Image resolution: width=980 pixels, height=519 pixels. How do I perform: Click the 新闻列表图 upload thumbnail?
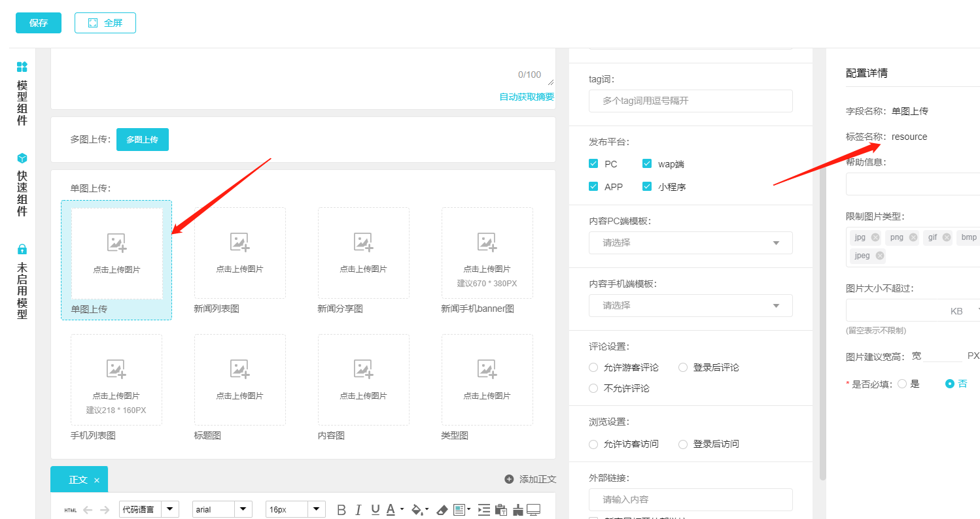pyautogui.click(x=239, y=252)
